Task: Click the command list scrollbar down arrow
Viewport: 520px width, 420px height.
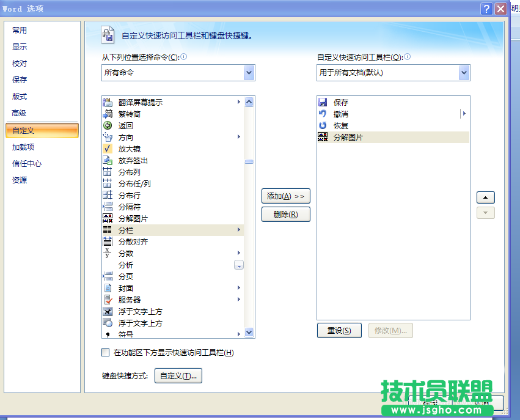Action: (249, 333)
